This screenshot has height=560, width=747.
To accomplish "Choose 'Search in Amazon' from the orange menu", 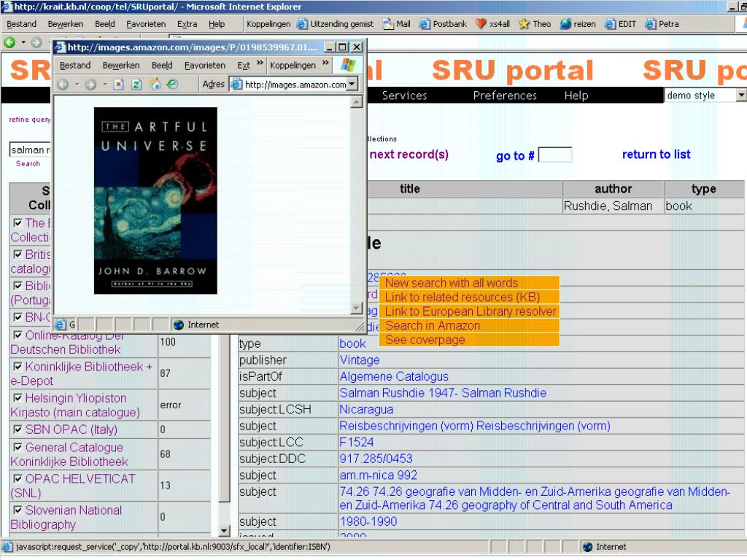I will [x=469, y=326].
